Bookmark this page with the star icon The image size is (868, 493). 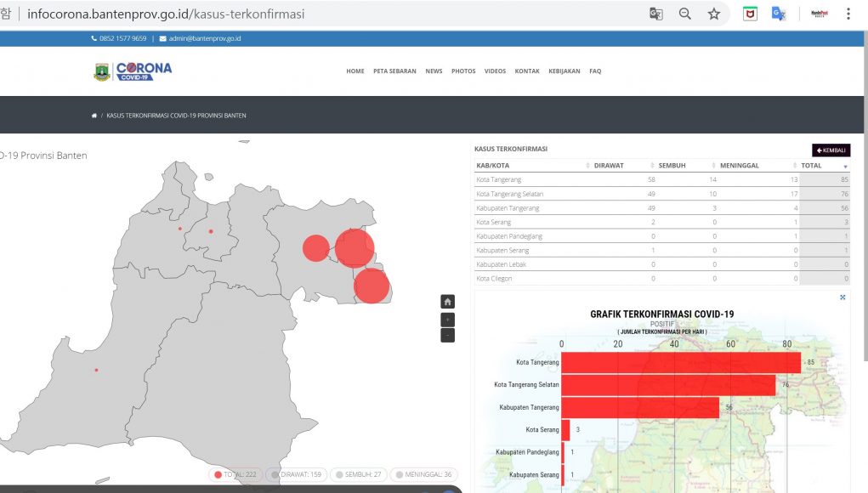pyautogui.click(x=713, y=14)
